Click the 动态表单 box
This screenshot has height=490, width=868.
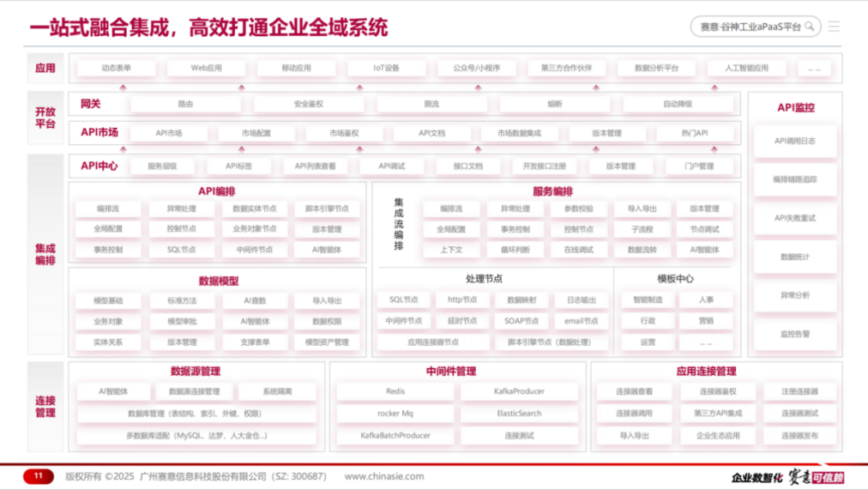[117, 68]
